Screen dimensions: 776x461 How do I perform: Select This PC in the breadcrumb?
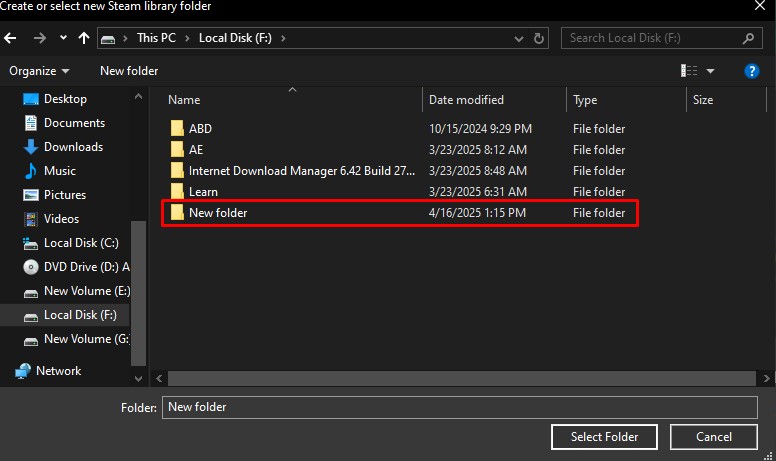pyautogui.click(x=156, y=38)
